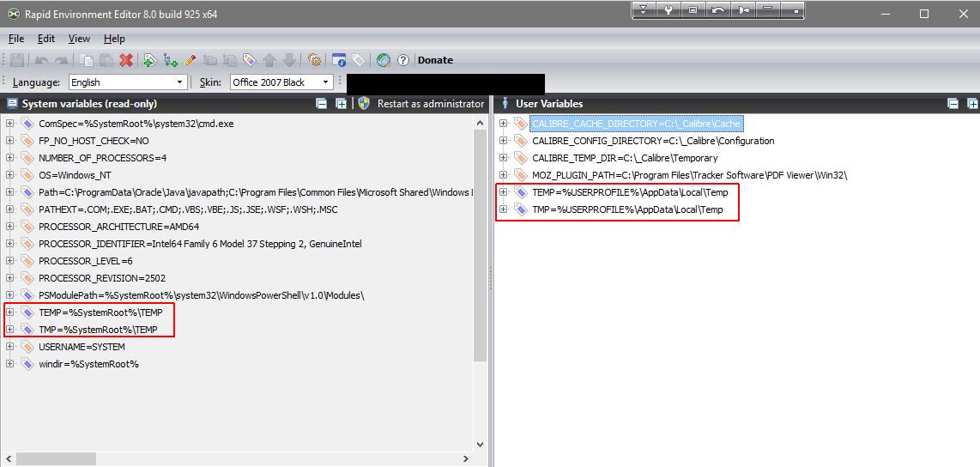The image size is (980, 467).
Task: Click scroll-down arrow in System variables
Action: point(480,445)
